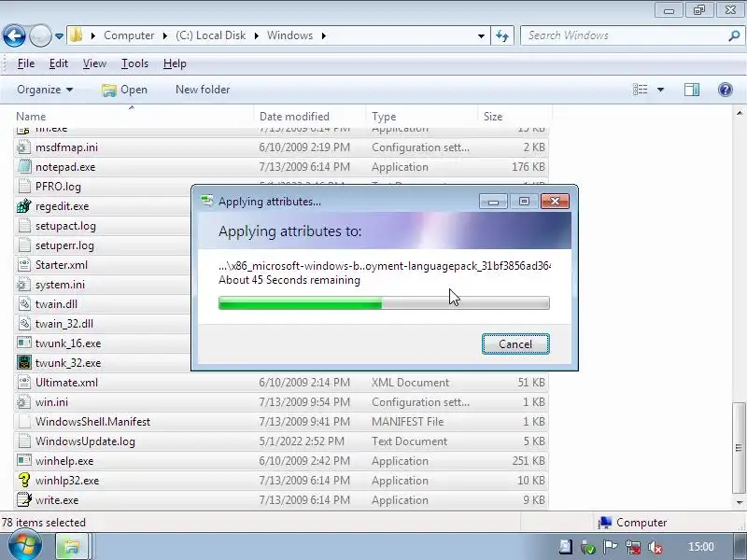Click the network tray icon
Image resolution: width=747 pixels, height=560 pixels.
(x=633, y=547)
